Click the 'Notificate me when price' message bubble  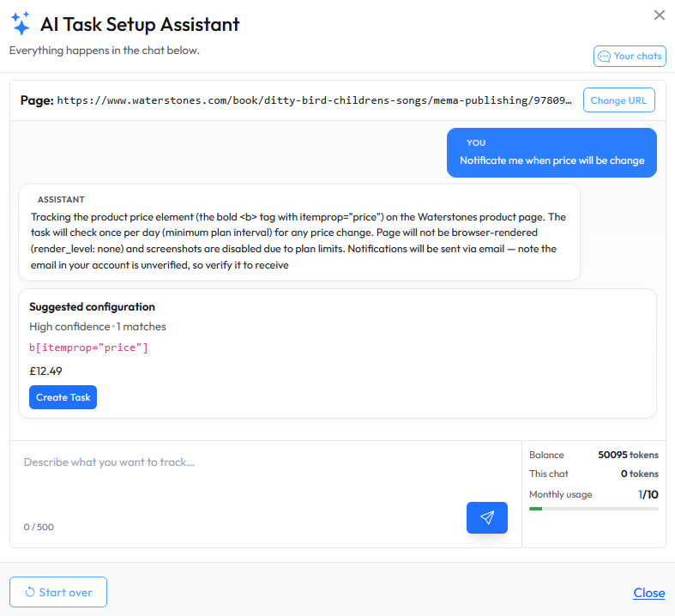click(551, 153)
